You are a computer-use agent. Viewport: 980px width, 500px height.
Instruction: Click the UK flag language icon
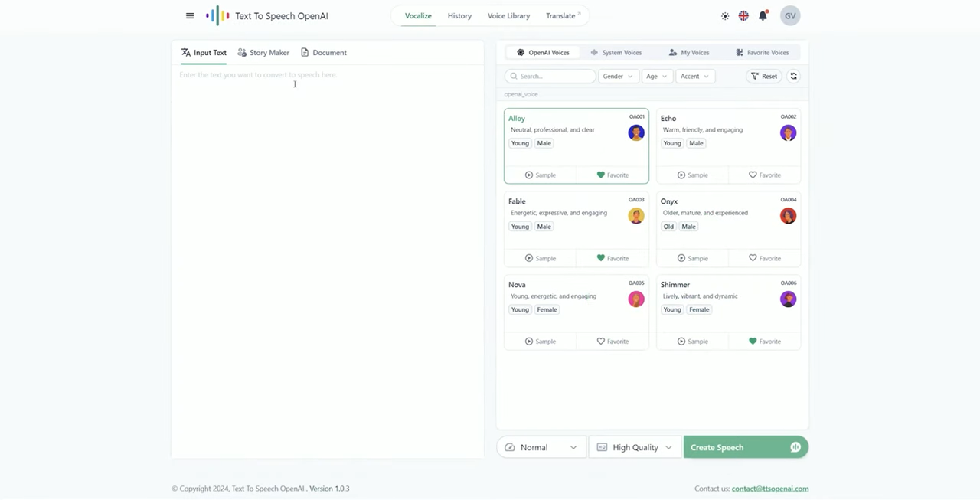743,15
